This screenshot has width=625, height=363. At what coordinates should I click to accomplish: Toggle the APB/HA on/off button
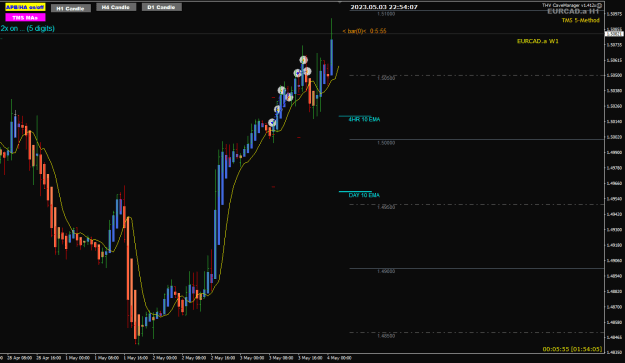[25, 7]
